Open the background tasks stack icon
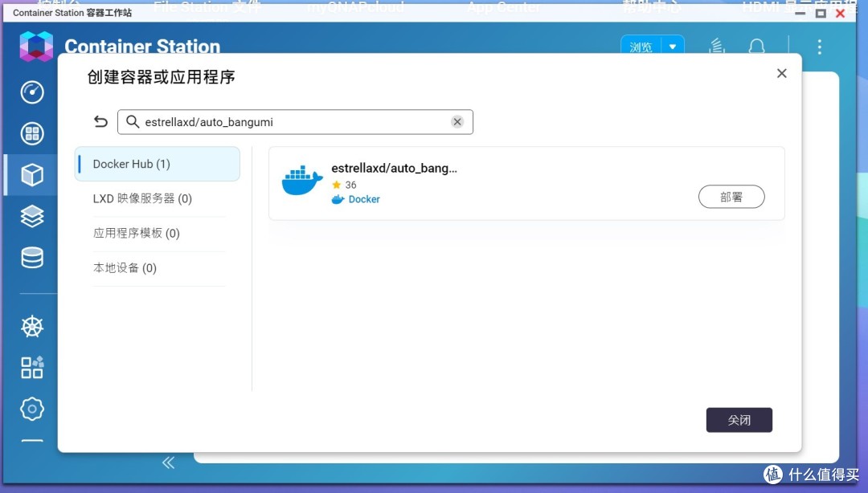This screenshot has width=868, height=493. (x=717, y=47)
